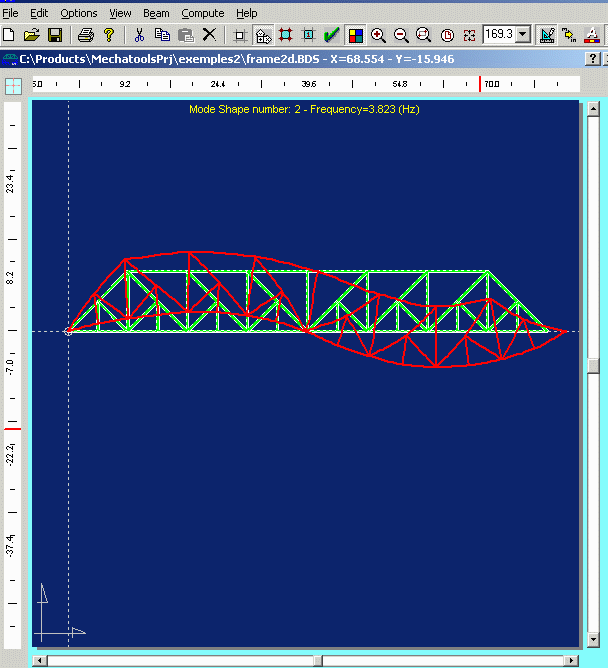The image size is (608, 668).
Task: Click the fit-all dashed red square icon
Action: [x=470, y=35]
